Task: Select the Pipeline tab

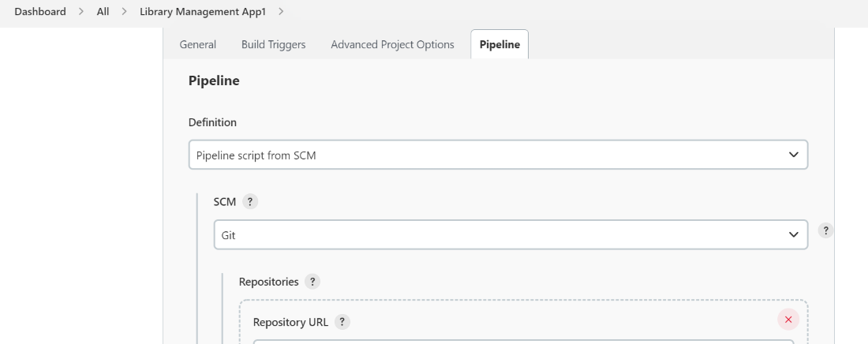Action: pos(499,45)
